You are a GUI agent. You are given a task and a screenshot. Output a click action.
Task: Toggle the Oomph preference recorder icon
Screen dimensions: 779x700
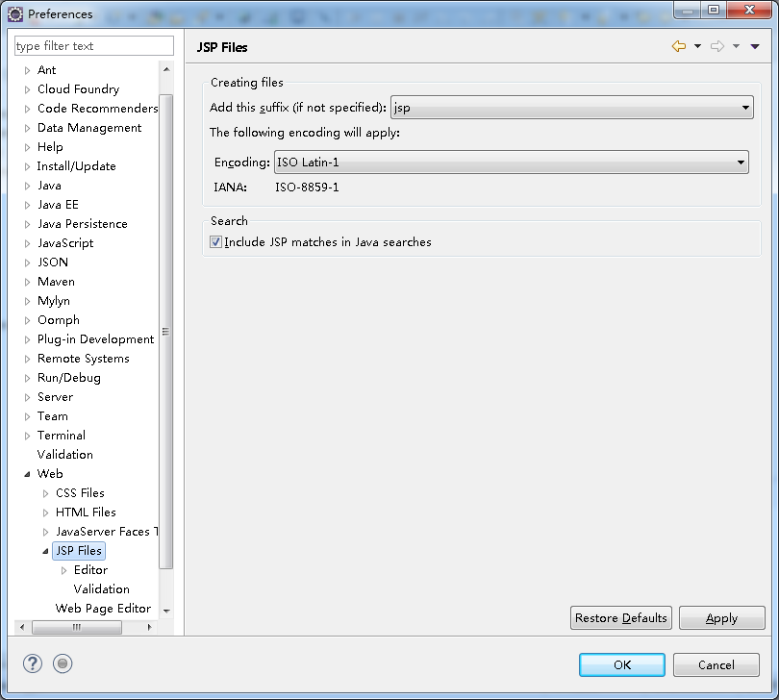click(x=62, y=663)
